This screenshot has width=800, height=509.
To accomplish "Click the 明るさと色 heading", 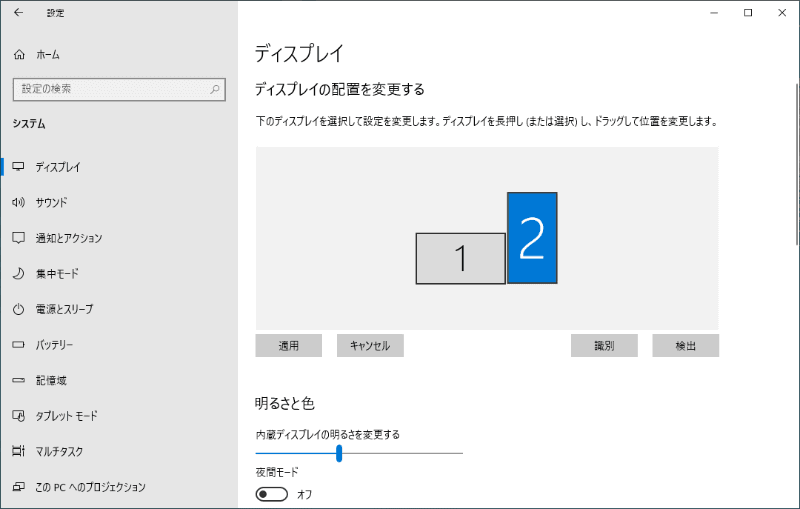I will coord(285,404).
